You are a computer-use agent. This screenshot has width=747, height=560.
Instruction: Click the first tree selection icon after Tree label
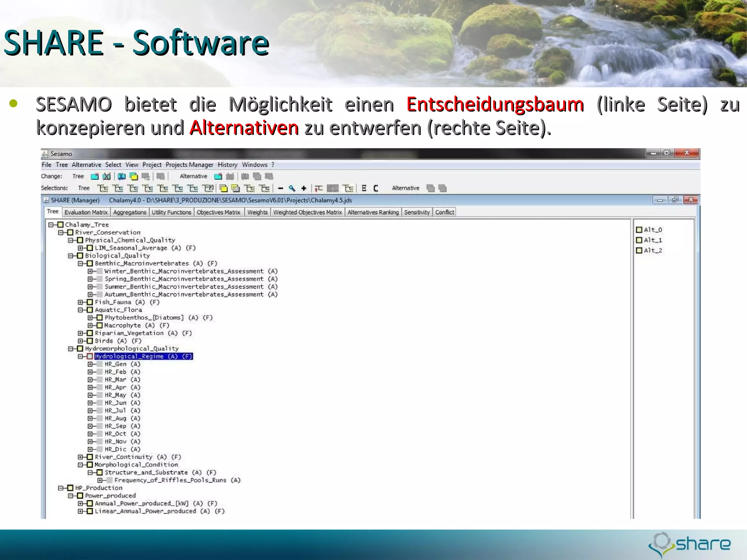pos(103,188)
